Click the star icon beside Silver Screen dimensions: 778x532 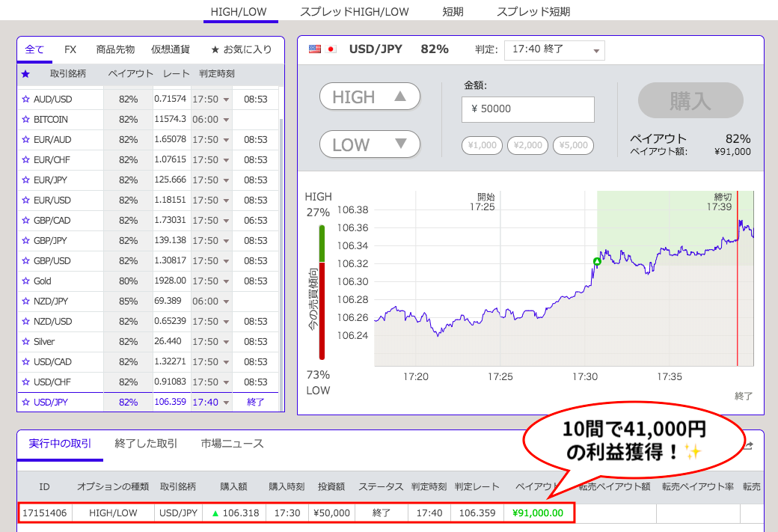point(25,342)
